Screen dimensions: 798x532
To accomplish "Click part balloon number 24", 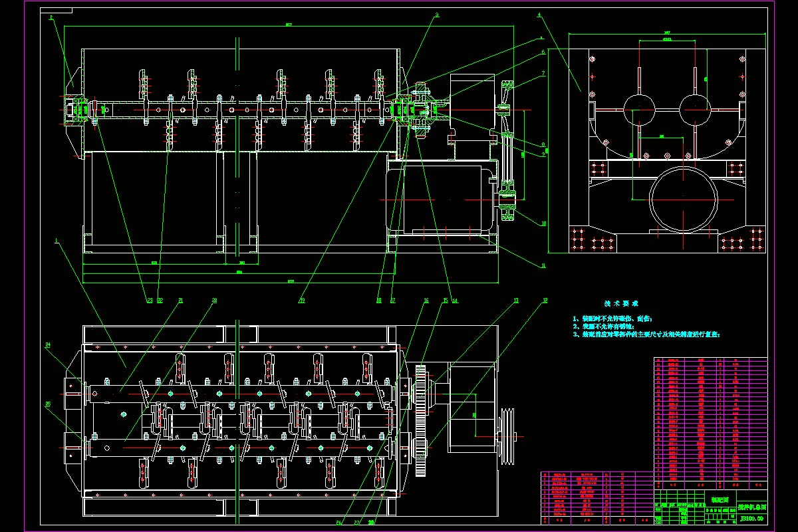I will pyautogui.click(x=48, y=344).
